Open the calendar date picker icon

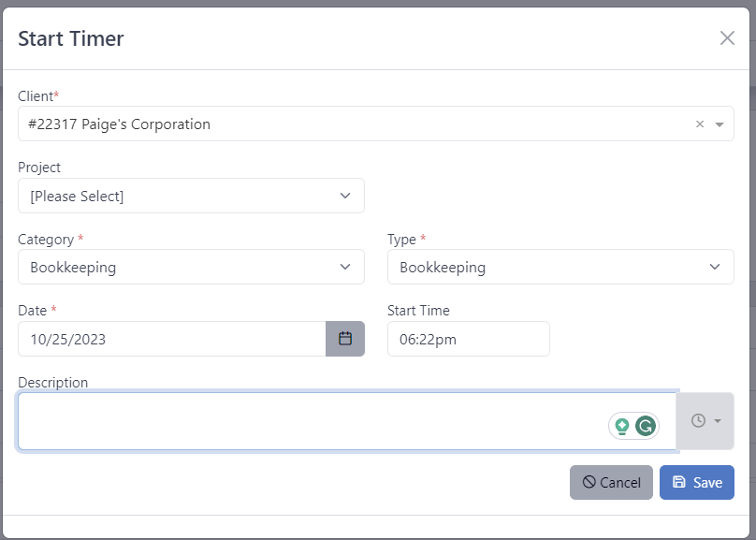click(344, 339)
